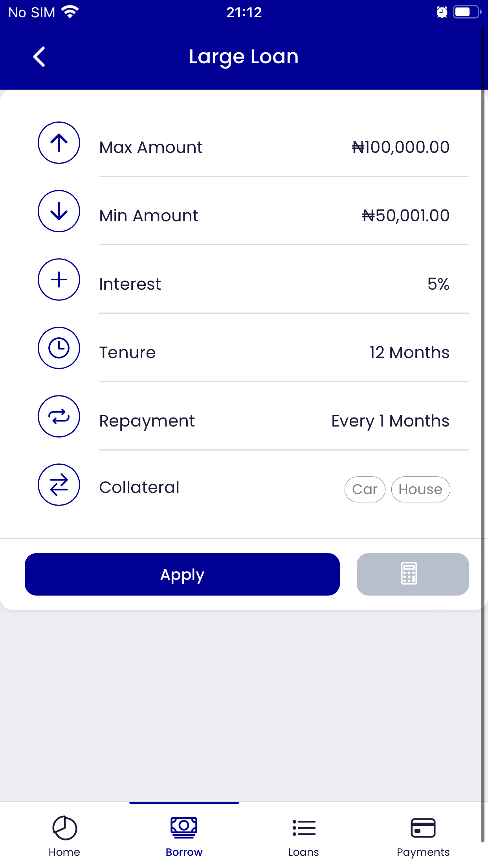The height and width of the screenshot is (868, 488).
Task: Switch to the Home tab
Action: click(64, 836)
